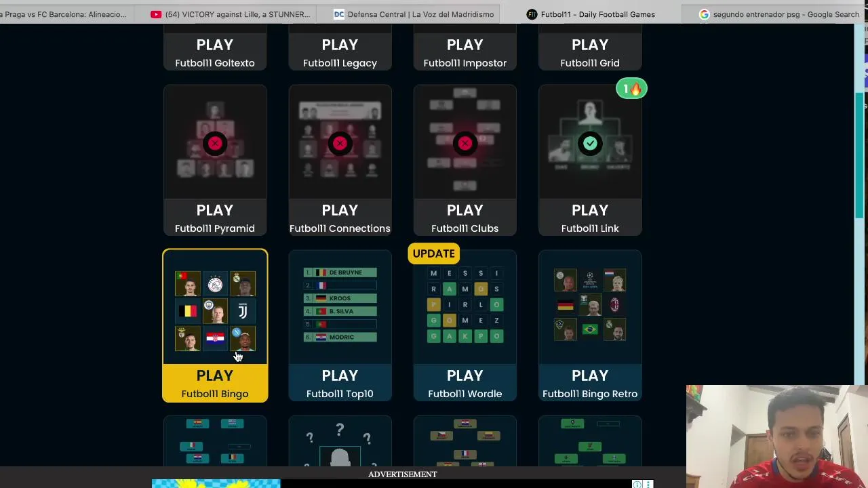Click the Futbol11 favicon in the tab
This screenshot has height=488, width=868.
pyautogui.click(x=532, y=14)
